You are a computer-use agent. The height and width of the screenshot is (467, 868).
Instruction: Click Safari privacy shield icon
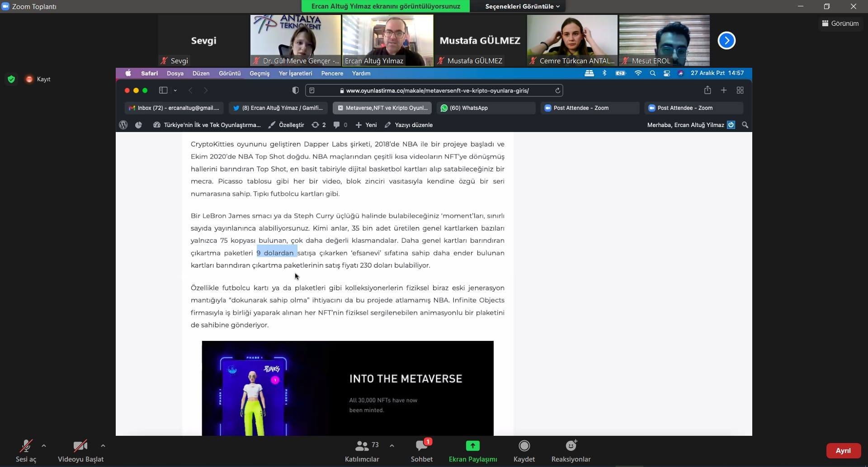tap(295, 90)
